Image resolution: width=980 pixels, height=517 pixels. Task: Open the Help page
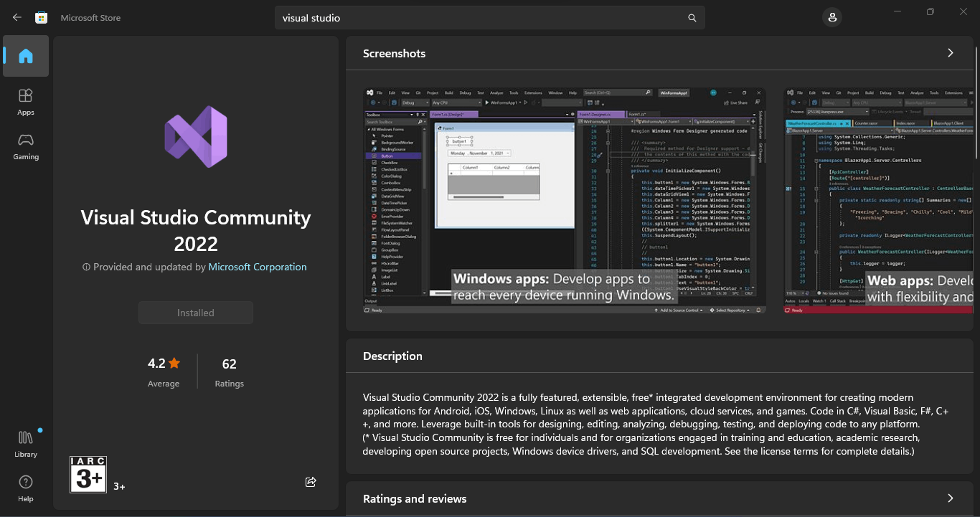(26, 488)
